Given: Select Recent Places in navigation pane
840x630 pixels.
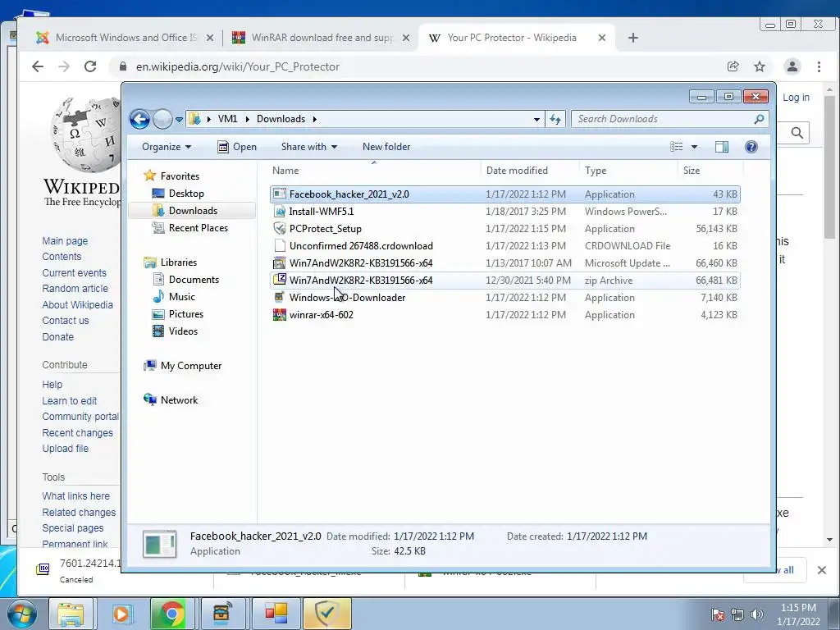Looking at the screenshot, I should click(x=198, y=228).
